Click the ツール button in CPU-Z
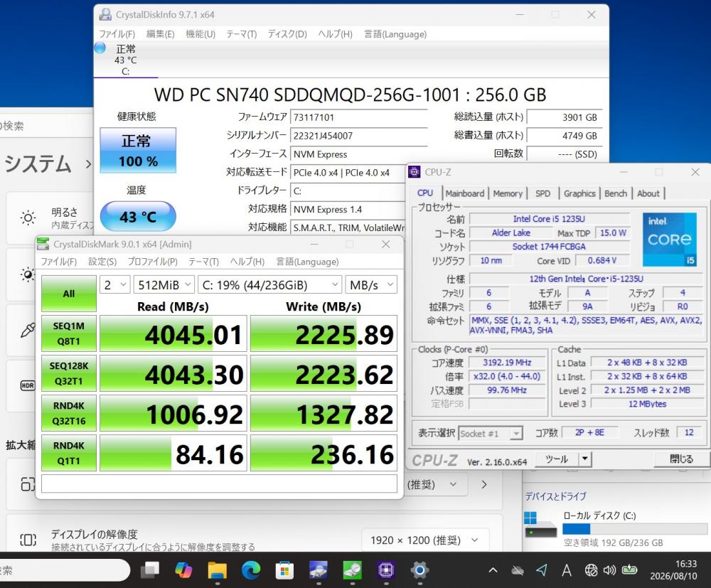Image resolution: width=711 pixels, height=588 pixels. [x=557, y=459]
